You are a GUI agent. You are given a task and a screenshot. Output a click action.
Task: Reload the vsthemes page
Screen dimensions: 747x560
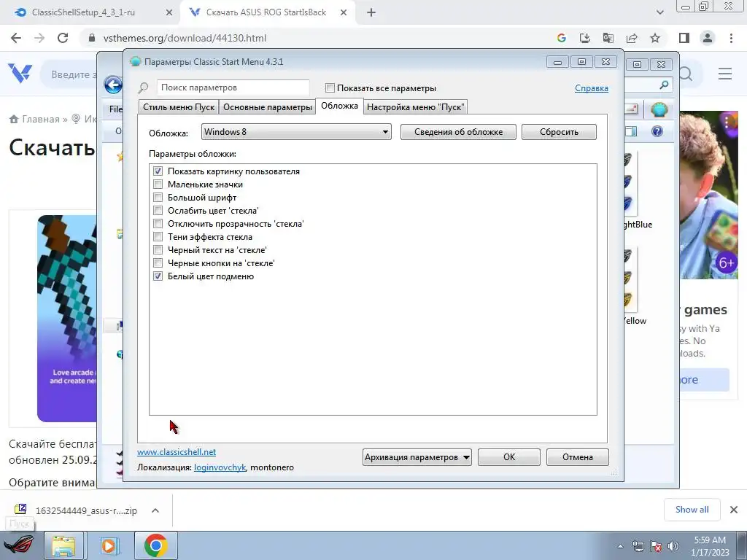(63, 38)
